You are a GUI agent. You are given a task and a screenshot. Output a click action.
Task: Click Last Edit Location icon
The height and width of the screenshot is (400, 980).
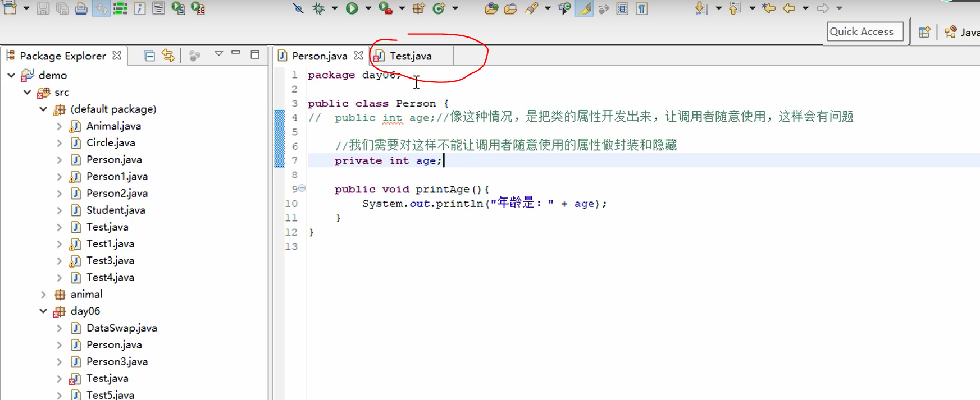[x=769, y=8]
